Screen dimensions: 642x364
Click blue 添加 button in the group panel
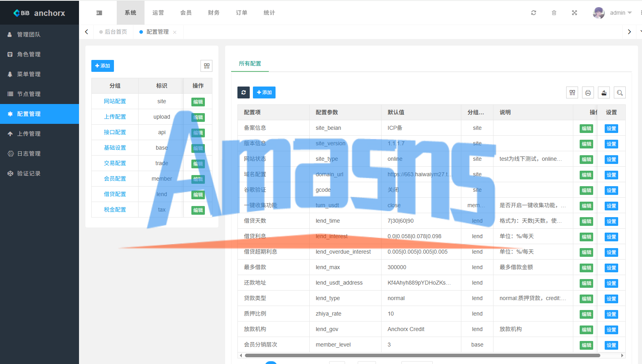point(102,66)
